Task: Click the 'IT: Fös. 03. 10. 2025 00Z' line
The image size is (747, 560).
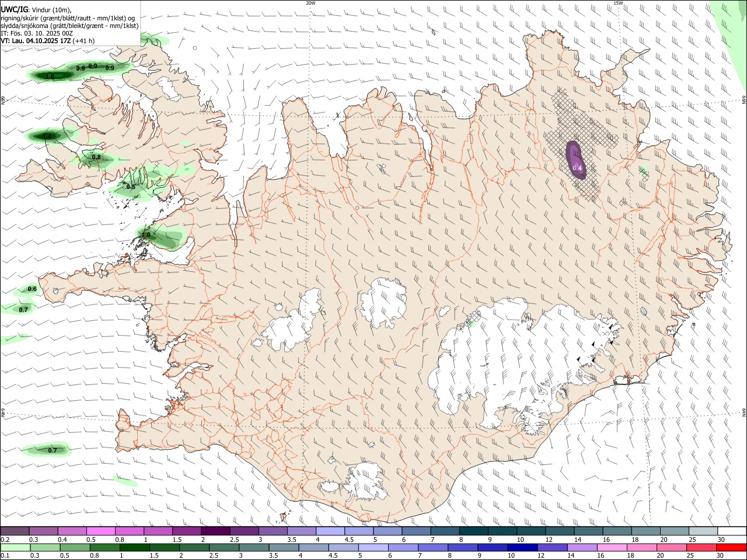Action: tap(36, 33)
